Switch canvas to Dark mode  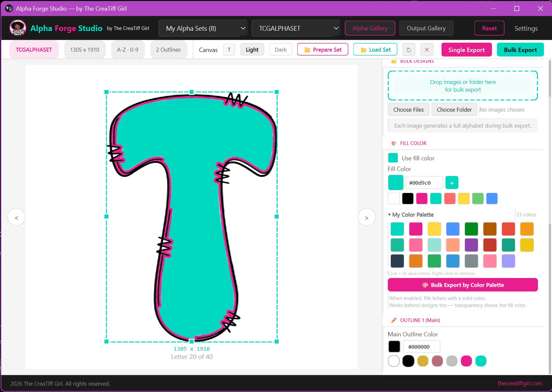click(280, 49)
